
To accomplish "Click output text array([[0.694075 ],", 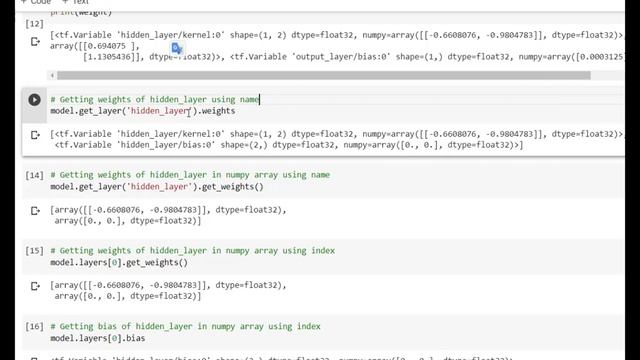I will point(95,46).
